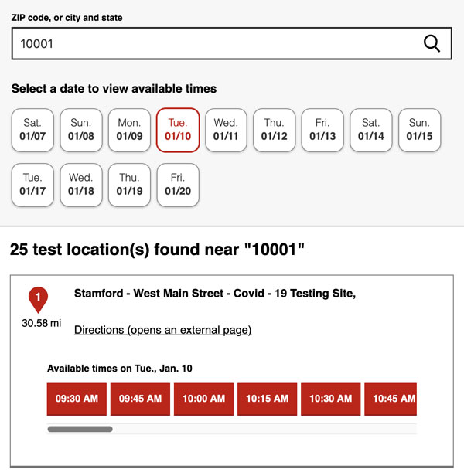Select the date Mon. 01/09
464x476 pixels.
coord(129,130)
